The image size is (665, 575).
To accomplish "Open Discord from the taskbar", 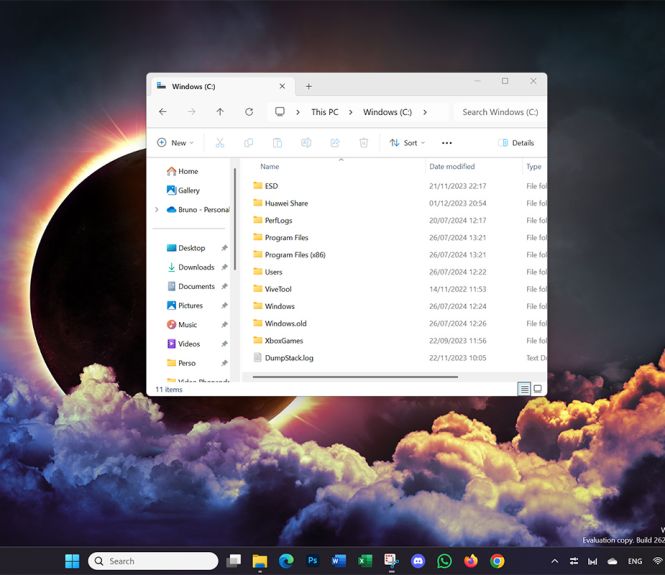I will tap(418, 561).
